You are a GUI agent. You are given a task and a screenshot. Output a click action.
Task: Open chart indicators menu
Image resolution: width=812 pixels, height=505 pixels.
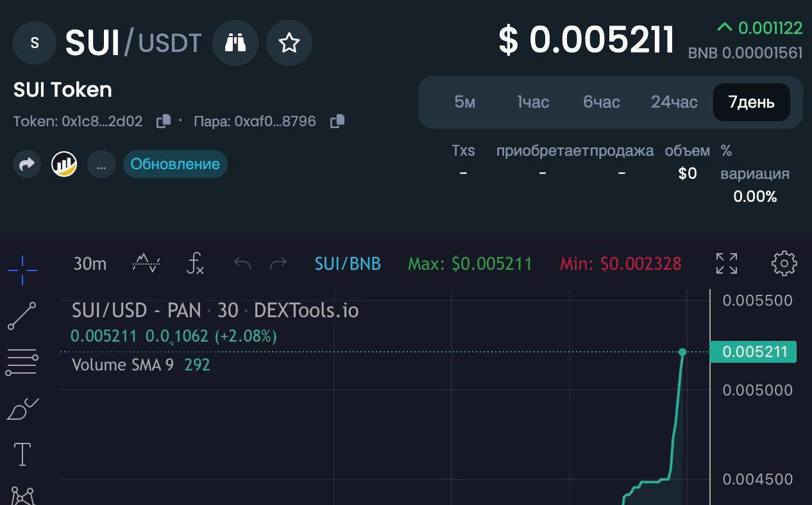[146, 263]
